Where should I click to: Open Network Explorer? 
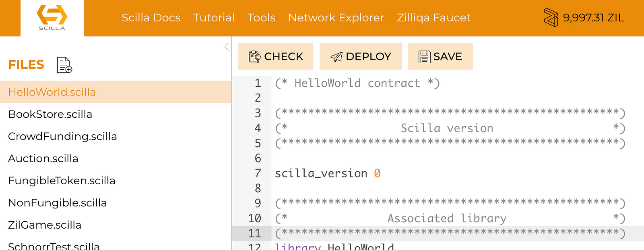coord(336,18)
